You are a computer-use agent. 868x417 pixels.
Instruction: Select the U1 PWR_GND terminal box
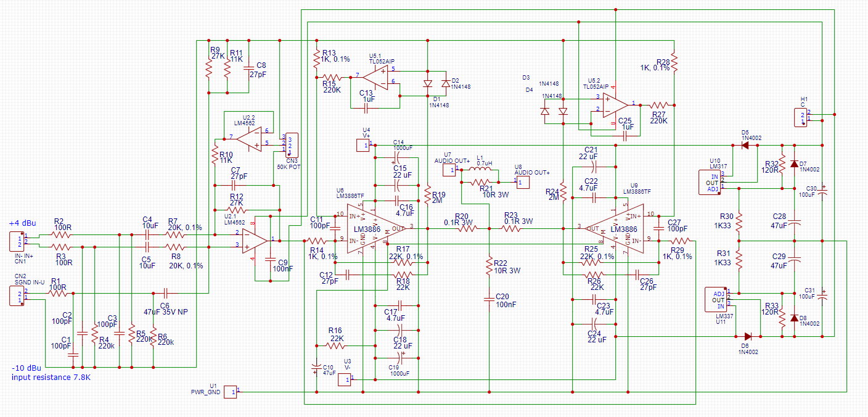coord(229,391)
